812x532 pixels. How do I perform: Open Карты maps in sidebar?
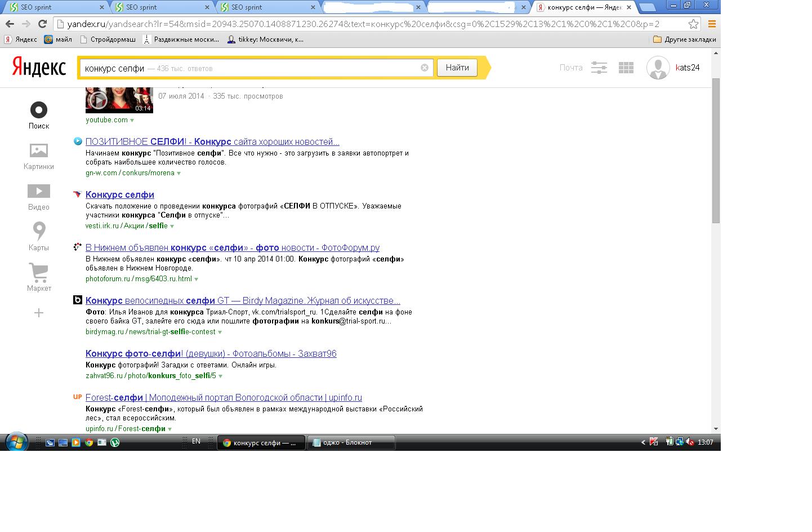tap(39, 237)
